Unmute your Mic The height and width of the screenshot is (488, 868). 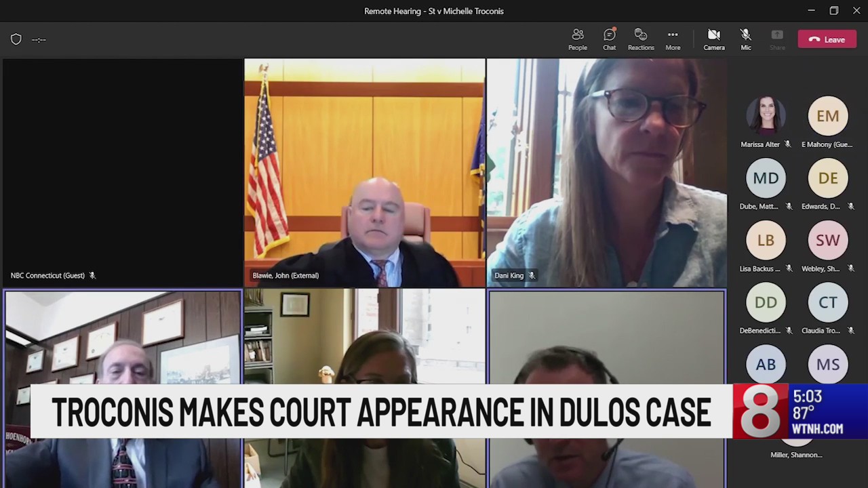pyautogui.click(x=745, y=39)
